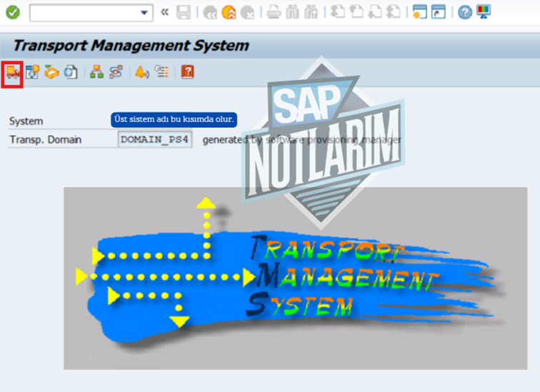The image size is (540, 392).
Task: Open the red documentation question-mark icon
Action: pos(188,72)
